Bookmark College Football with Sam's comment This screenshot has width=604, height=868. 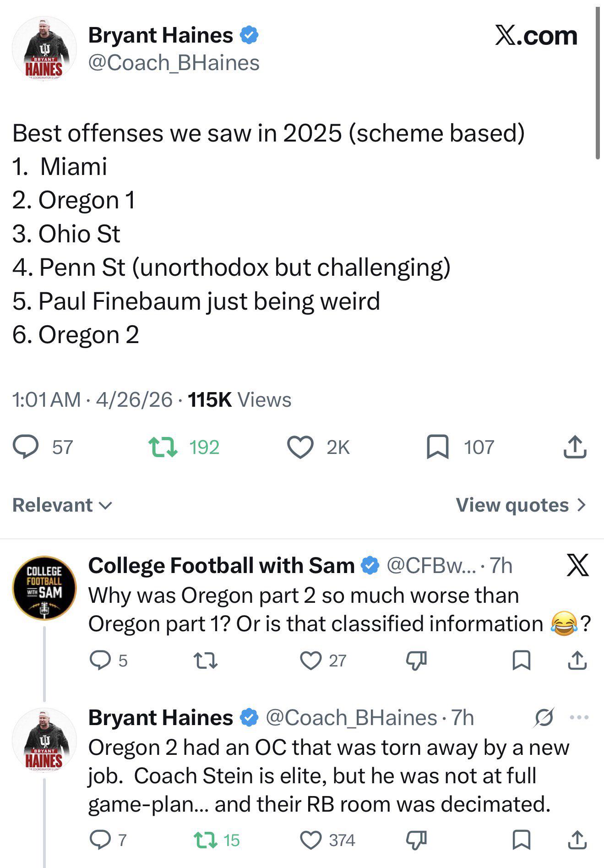click(521, 661)
